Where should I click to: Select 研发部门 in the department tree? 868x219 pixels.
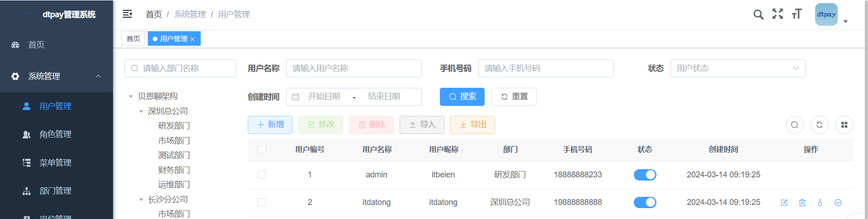click(x=174, y=126)
